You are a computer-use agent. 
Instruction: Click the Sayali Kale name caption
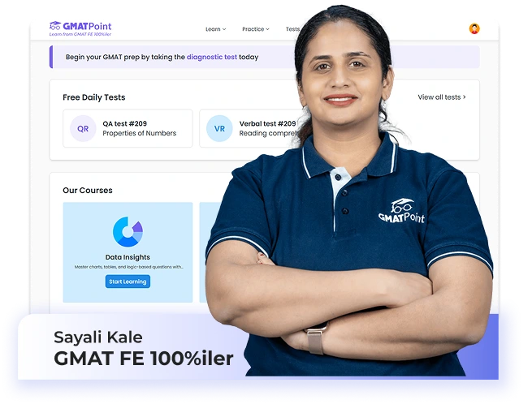98,337
